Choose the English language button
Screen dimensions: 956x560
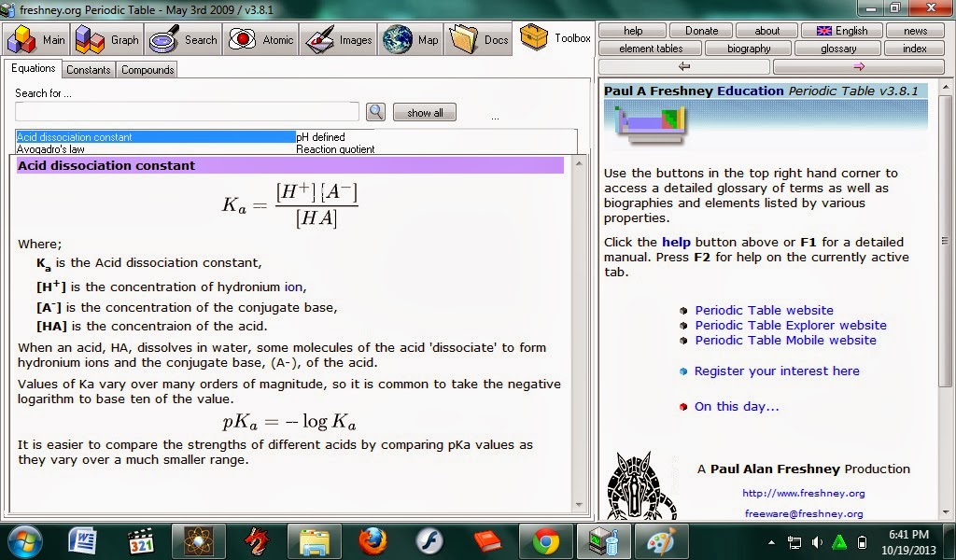842,31
